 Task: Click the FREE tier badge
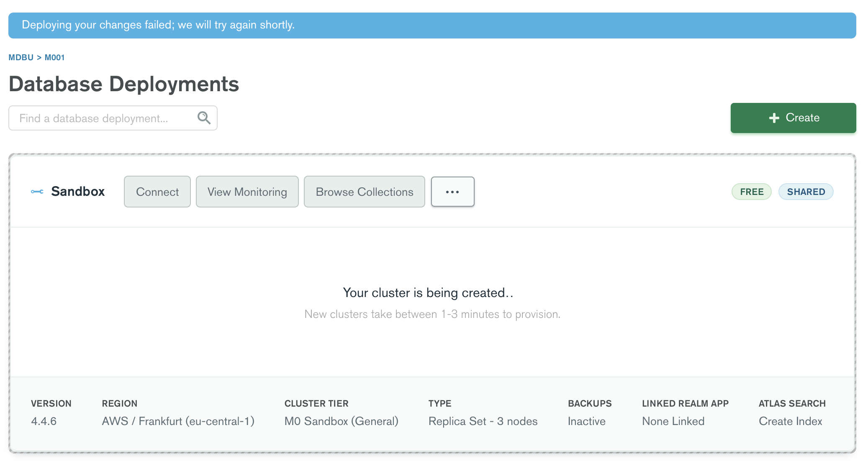pyautogui.click(x=752, y=192)
